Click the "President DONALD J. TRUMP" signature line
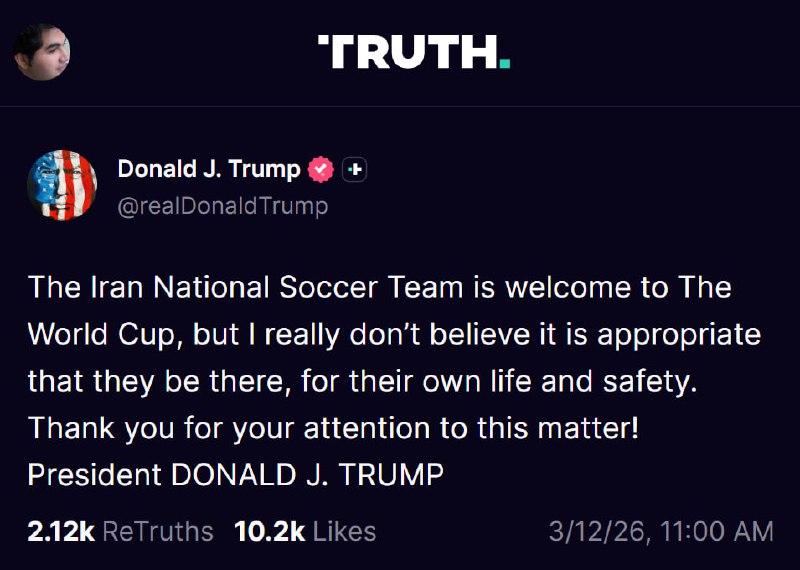Screen dimensions: 800x570 click(x=235, y=475)
